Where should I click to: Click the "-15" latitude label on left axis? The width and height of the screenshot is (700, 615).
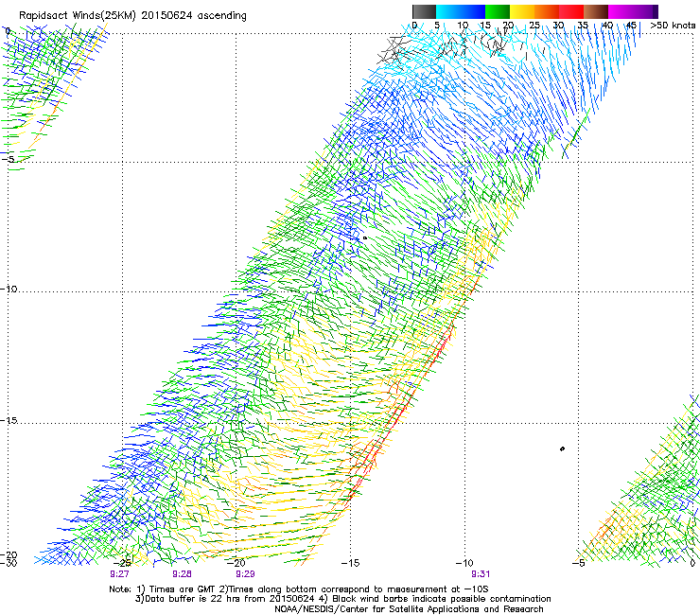tap(9, 420)
